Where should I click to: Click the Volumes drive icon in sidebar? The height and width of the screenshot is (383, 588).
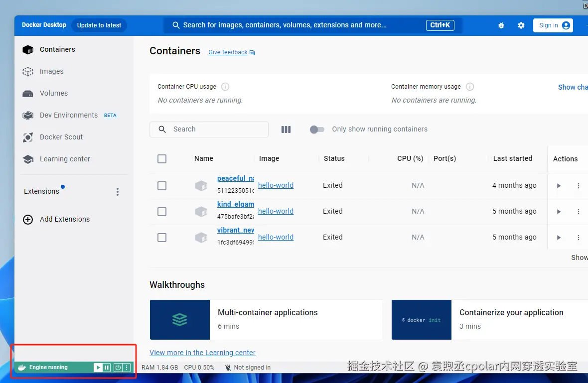[x=28, y=94]
